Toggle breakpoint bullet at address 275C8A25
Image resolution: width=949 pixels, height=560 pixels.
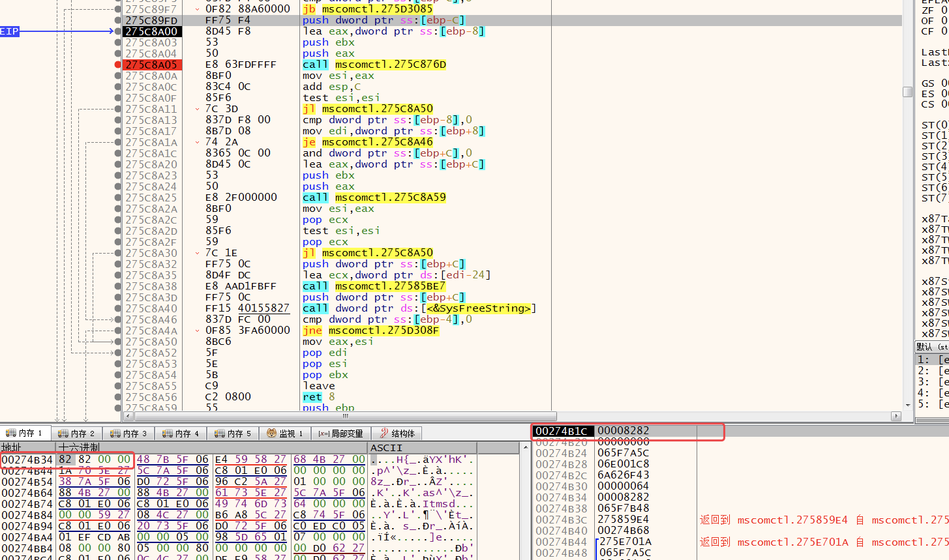[117, 198]
